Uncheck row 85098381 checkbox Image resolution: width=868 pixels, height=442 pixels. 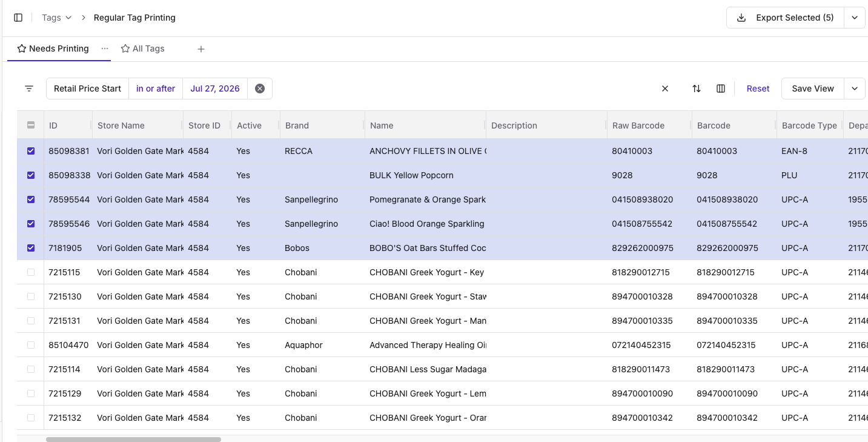(x=31, y=151)
